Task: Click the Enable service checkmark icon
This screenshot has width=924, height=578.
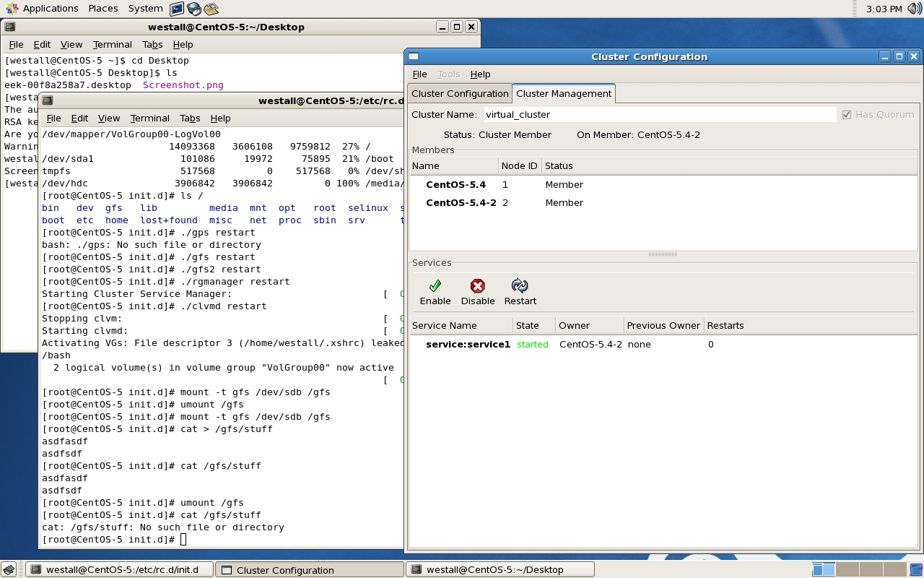Action: pyautogui.click(x=435, y=286)
